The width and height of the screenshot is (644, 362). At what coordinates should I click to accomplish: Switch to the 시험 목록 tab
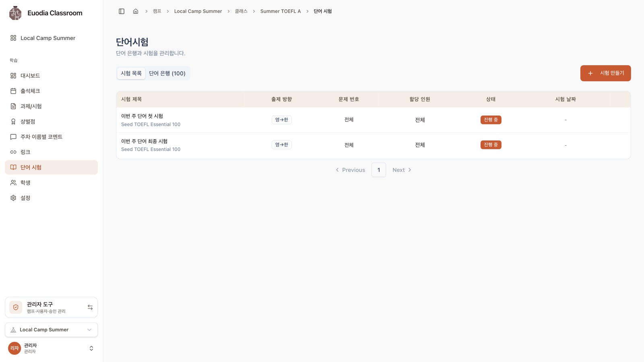[131, 73]
